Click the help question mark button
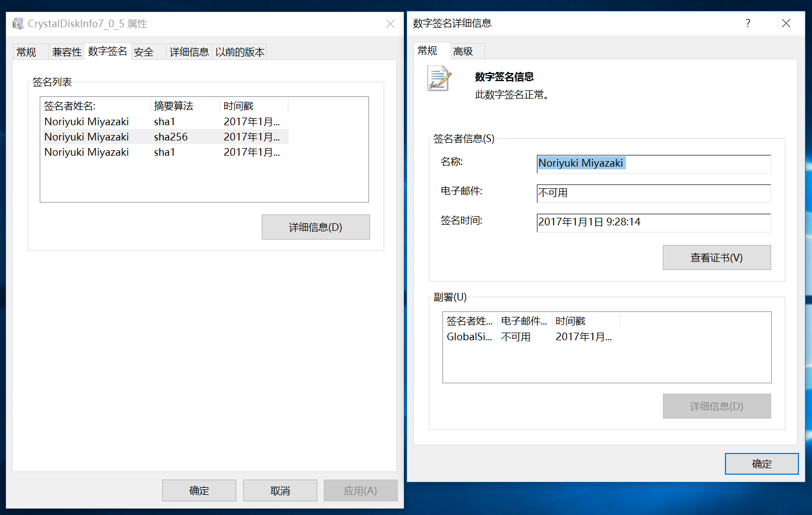This screenshot has width=812, height=515. click(x=748, y=23)
